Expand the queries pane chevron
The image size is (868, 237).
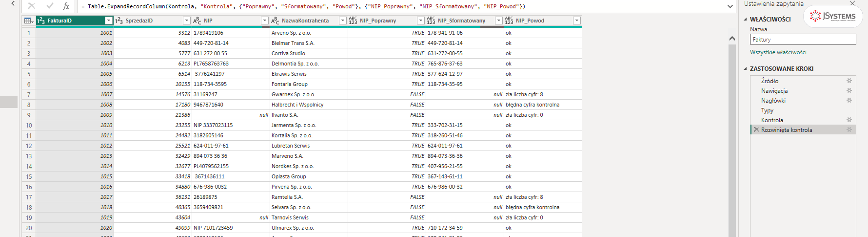13,3
